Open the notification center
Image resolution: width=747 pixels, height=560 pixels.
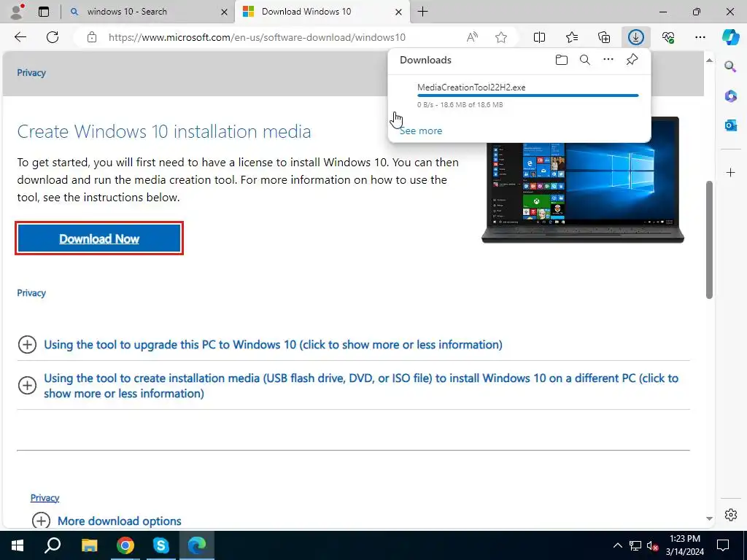(723, 545)
